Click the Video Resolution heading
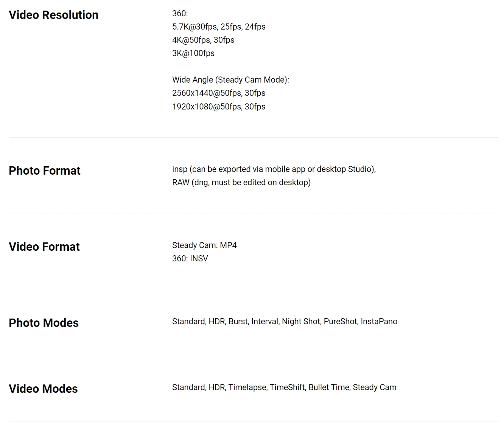This screenshot has height=425, width=504. [x=53, y=15]
